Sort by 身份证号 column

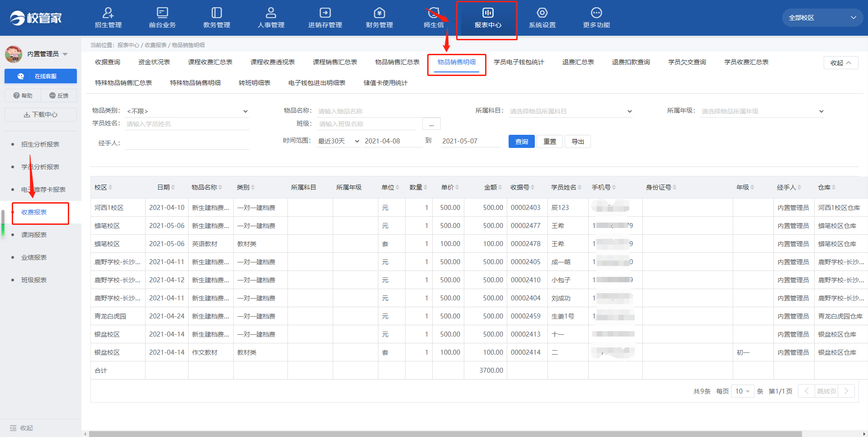click(x=661, y=187)
